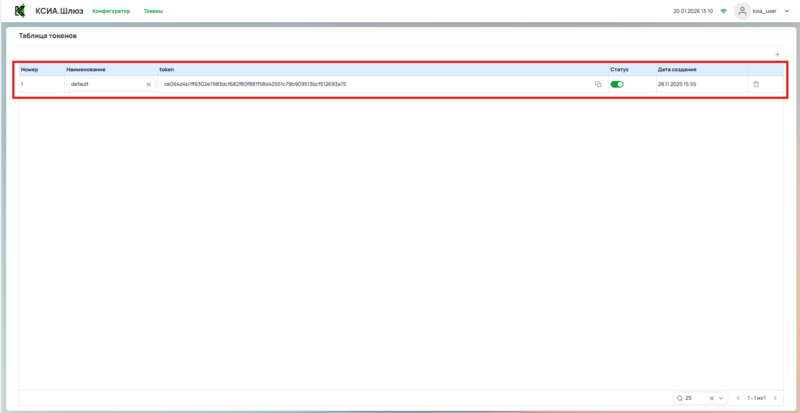800x413 pixels.
Task: Clear the default name field with X
Action: click(x=148, y=84)
